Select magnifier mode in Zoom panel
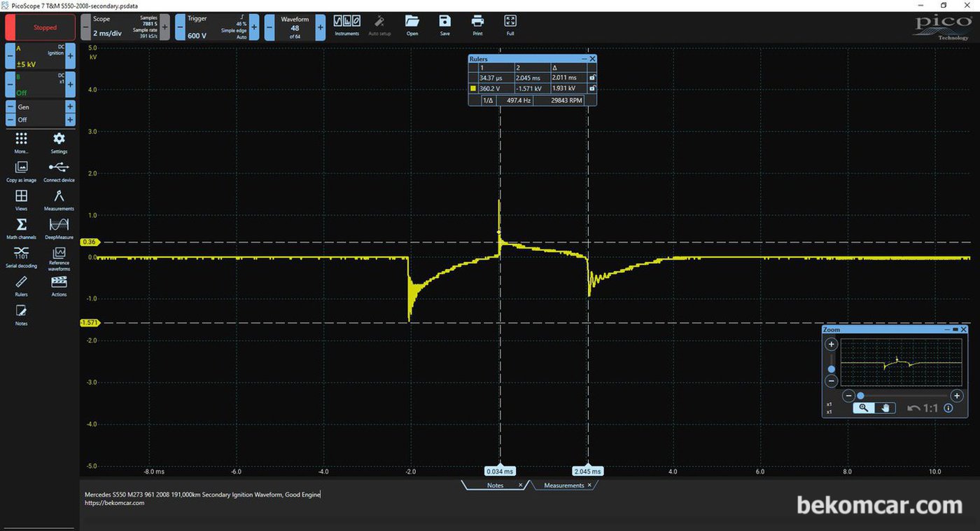Screen dimensions: 980x531 click(x=863, y=408)
